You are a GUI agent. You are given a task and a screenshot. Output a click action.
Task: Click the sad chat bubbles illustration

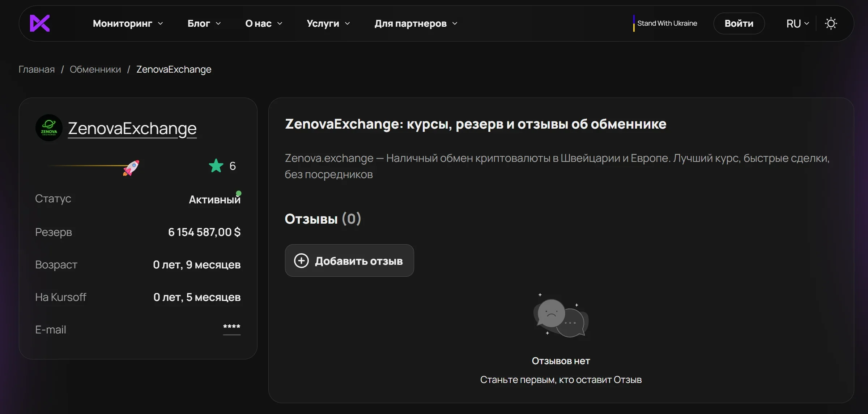click(x=561, y=316)
